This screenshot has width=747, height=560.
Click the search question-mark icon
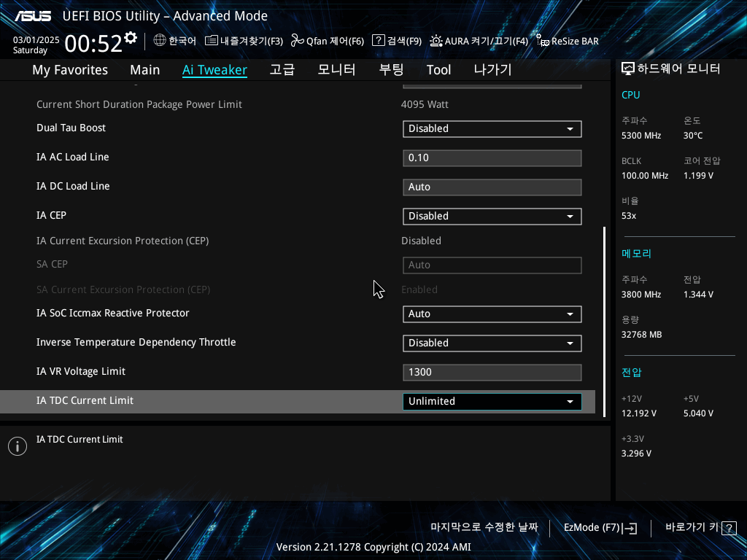379,40
